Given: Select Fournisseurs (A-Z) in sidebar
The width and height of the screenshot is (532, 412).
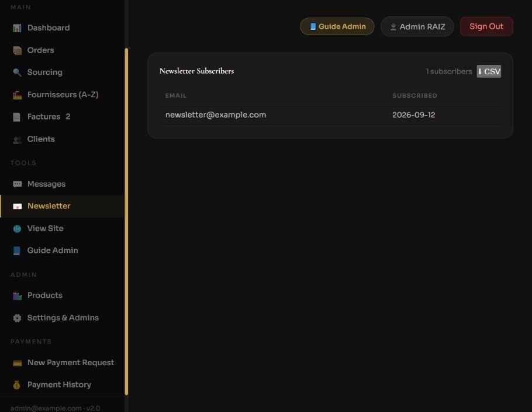Looking at the screenshot, I should [x=63, y=95].
